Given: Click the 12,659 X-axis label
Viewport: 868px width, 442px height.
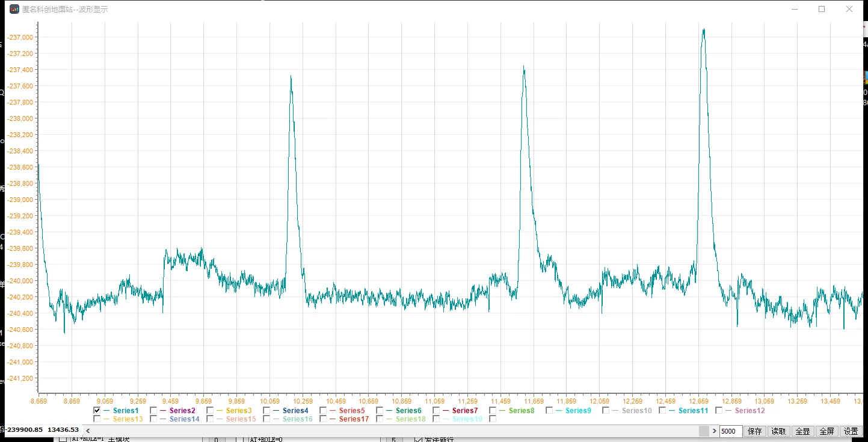Looking at the screenshot, I should (698, 401).
